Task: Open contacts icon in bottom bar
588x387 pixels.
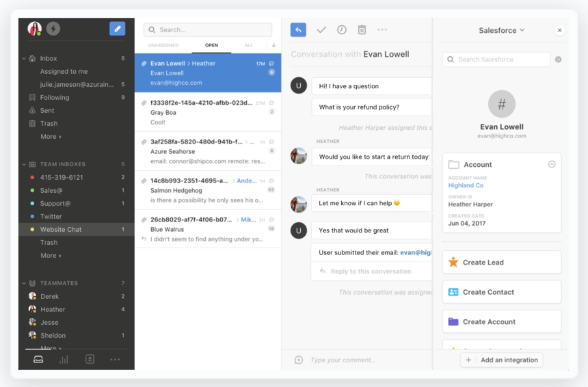Action: [90, 359]
